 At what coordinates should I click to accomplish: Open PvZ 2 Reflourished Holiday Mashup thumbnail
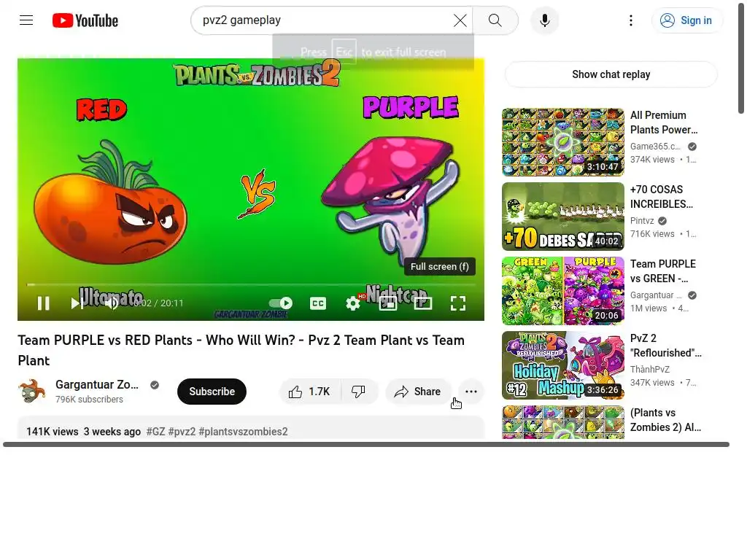[x=562, y=365]
